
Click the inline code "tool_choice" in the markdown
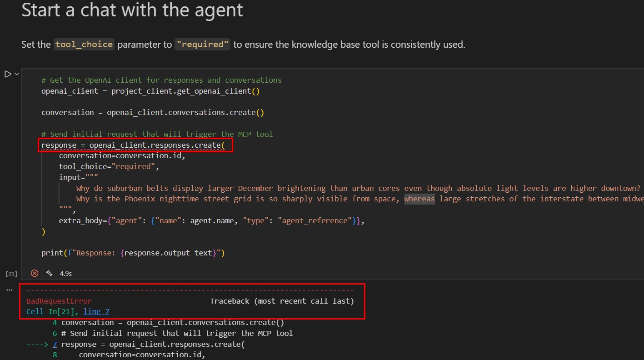click(84, 45)
